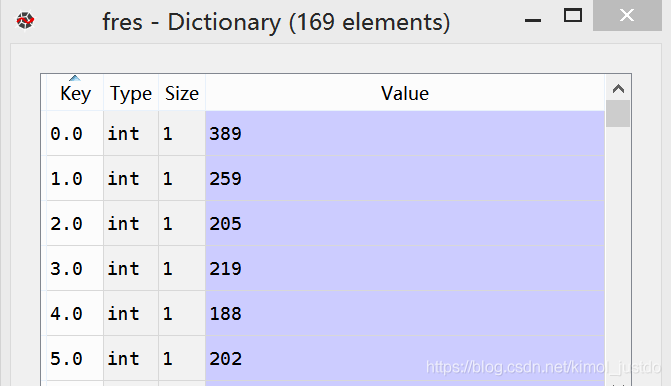Select value cell 259 for key 1.0
671x386 pixels.
pyautogui.click(x=405, y=178)
